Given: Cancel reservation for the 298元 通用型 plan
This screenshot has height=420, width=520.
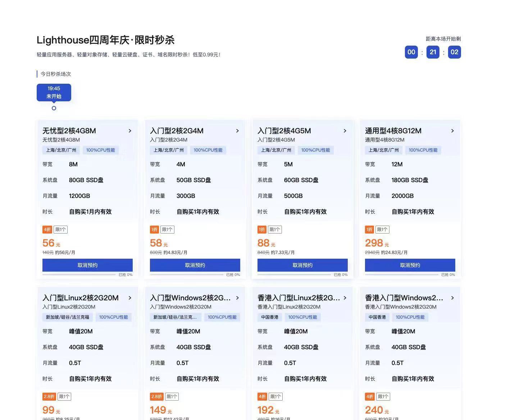Looking at the screenshot, I should pos(410,265).
